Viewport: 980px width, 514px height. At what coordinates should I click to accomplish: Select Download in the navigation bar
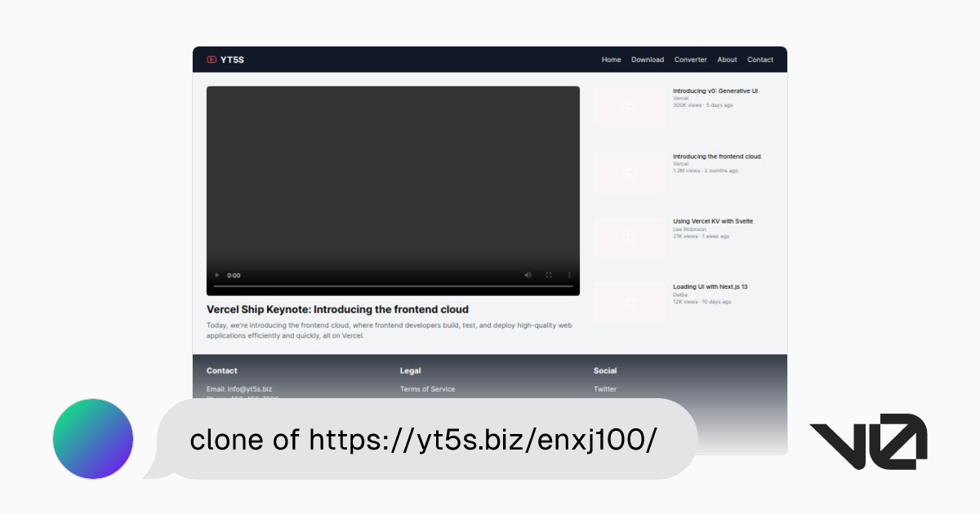click(648, 60)
